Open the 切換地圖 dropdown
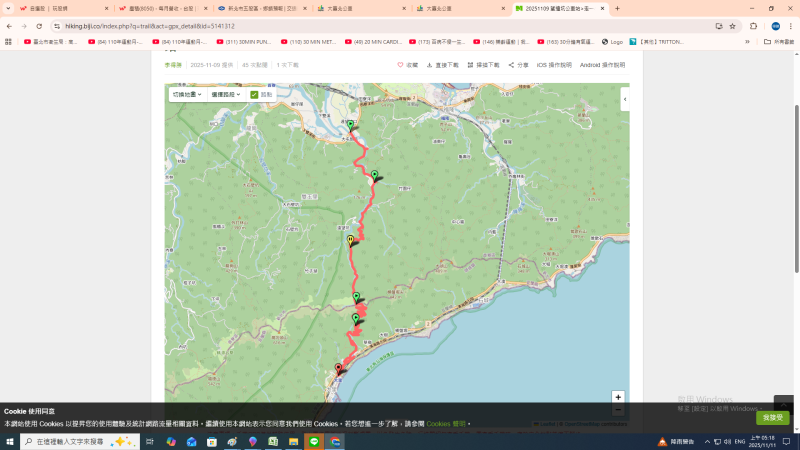Screen dimensions: 800x450 (187, 95)
